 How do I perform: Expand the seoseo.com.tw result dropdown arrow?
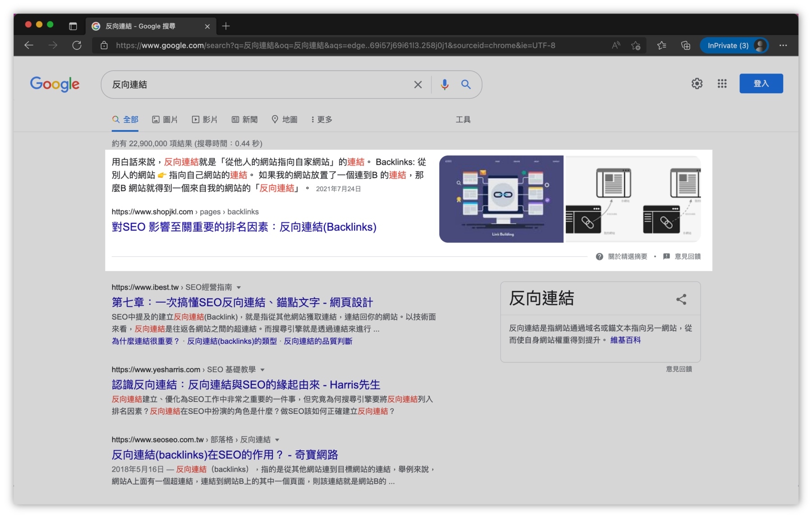[x=277, y=440]
